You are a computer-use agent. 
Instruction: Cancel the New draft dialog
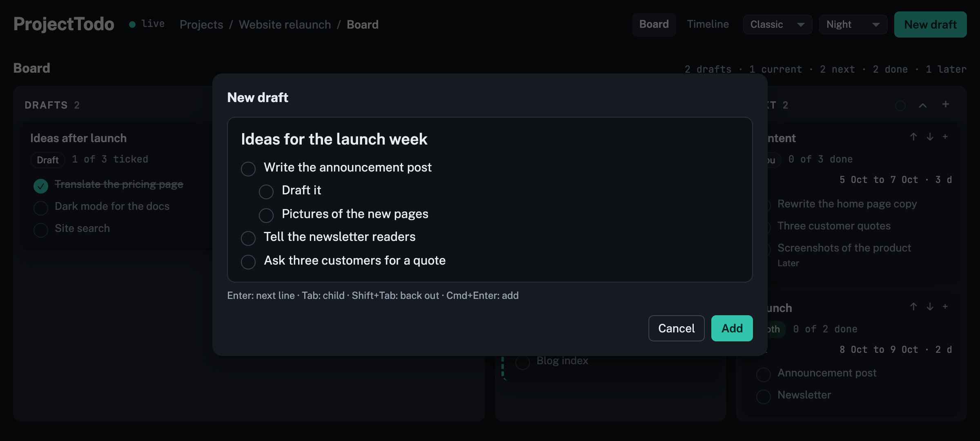tap(677, 328)
